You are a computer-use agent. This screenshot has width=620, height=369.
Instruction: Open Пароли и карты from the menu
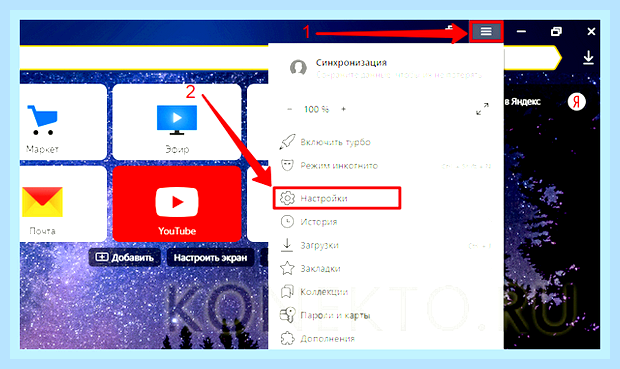(x=386, y=315)
